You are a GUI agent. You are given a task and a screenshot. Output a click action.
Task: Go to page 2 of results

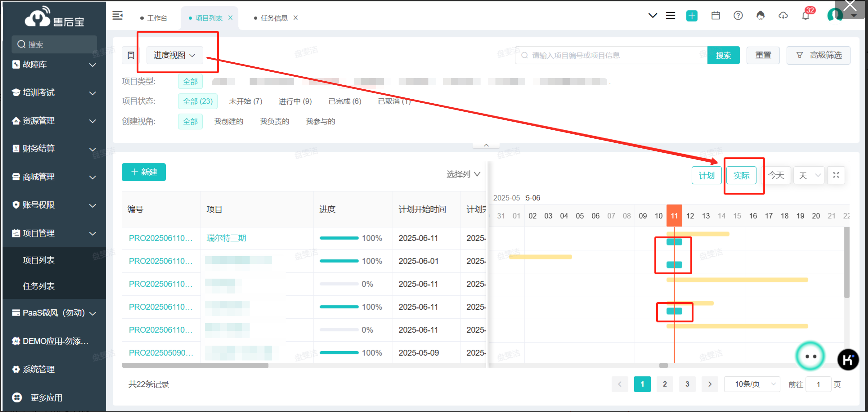(x=664, y=384)
